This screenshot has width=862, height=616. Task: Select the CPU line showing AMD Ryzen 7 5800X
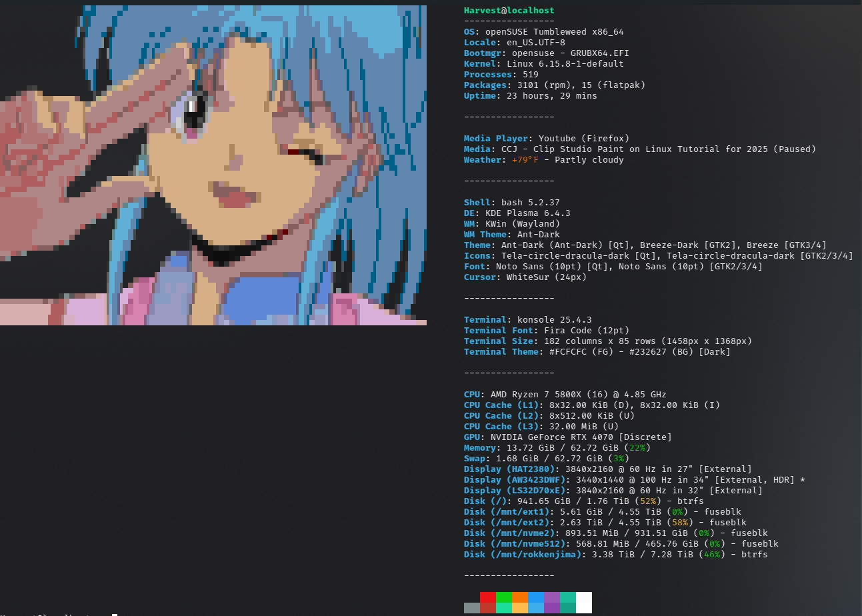pos(565,395)
